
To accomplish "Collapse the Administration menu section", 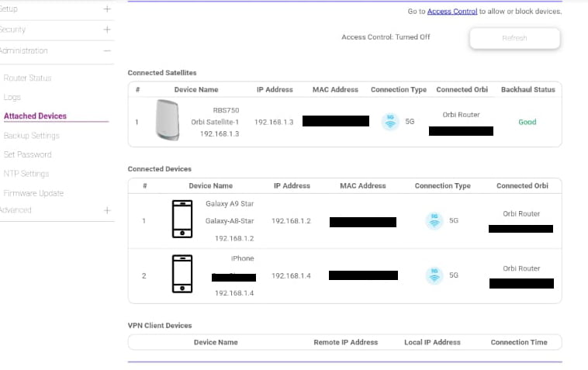I will click(x=107, y=50).
